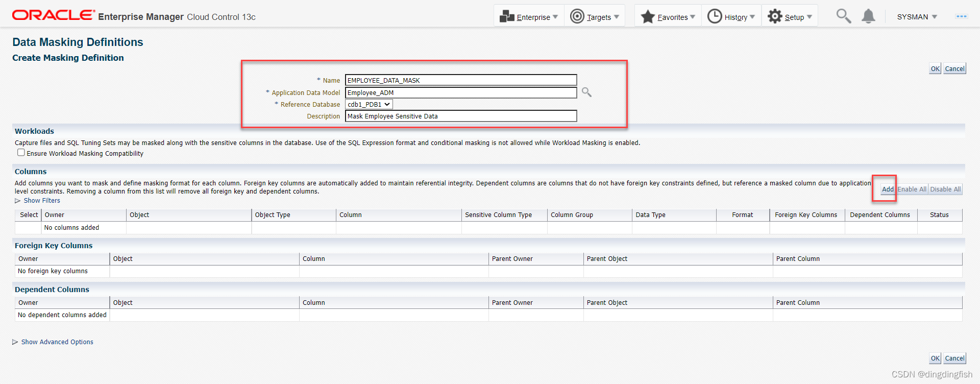
Task: Click the Application Data Model field
Action: [461, 92]
